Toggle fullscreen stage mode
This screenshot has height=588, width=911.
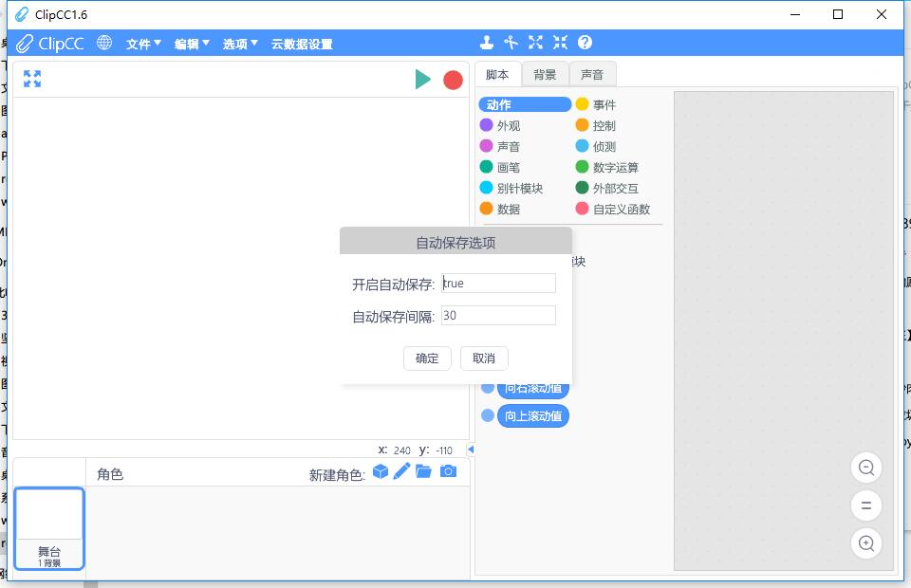[32, 79]
